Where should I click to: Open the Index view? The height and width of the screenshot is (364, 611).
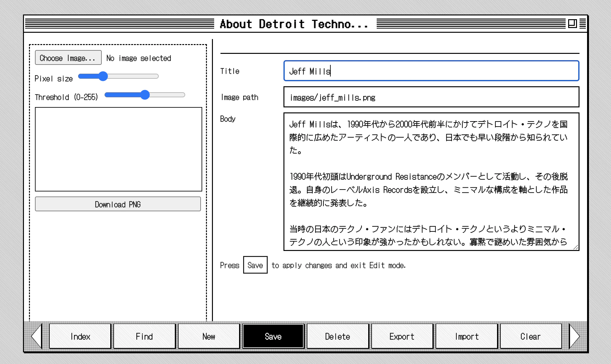[x=80, y=336]
